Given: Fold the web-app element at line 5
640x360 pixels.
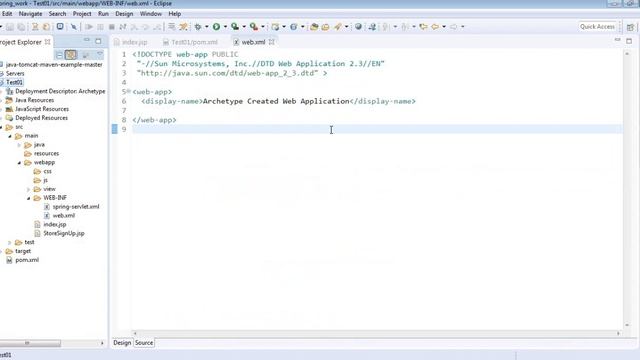Looking at the screenshot, I should coord(129,91).
